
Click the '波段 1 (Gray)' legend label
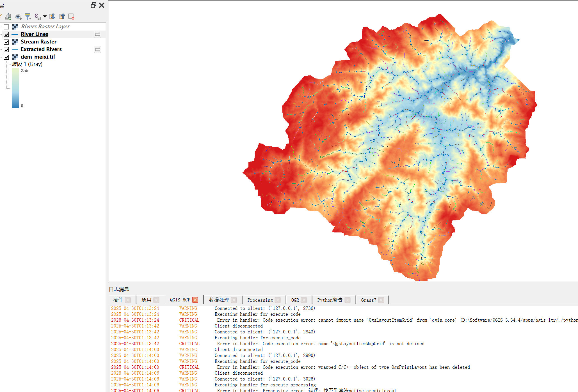(27, 64)
